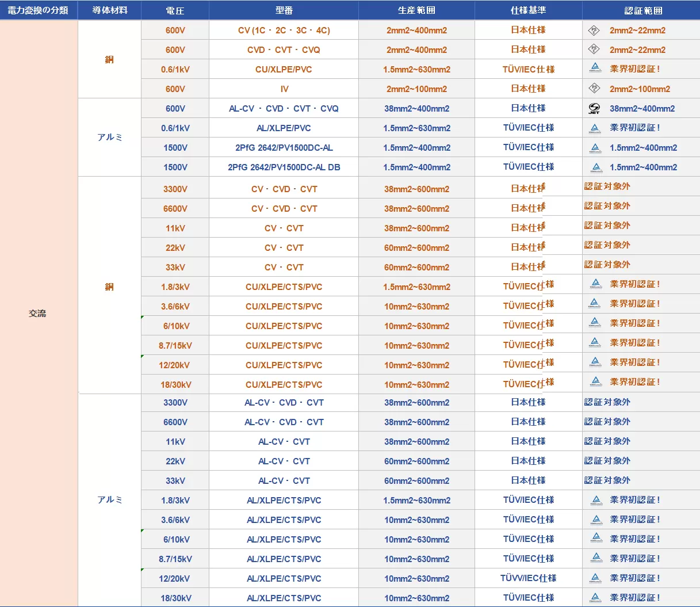The image size is (700, 607).
Task: Click the 2PfG 2642/PV1500DC-AL model text
Action: (284, 148)
